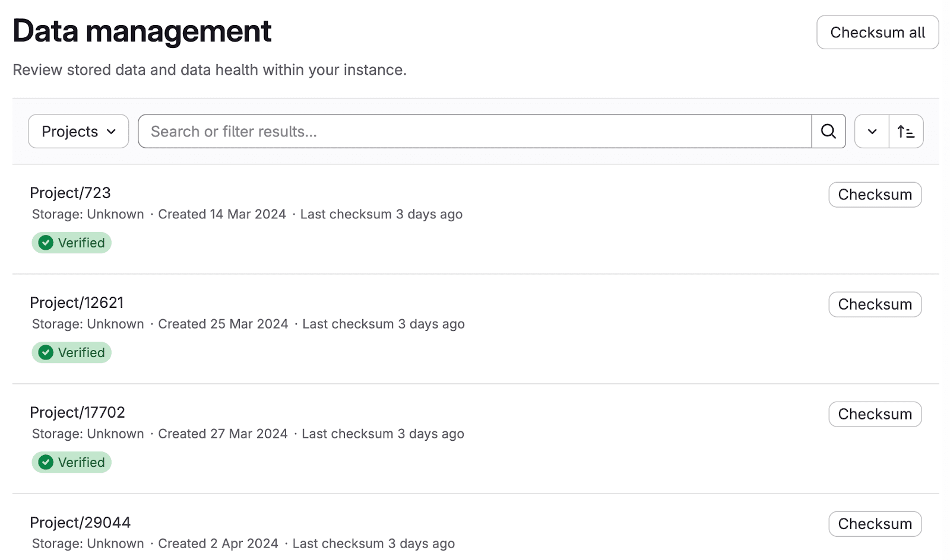Open the Projects dropdown
The image size is (950, 560).
click(78, 131)
